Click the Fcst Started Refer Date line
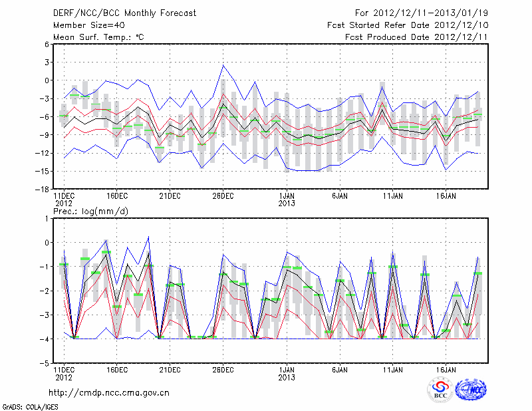 [403, 25]
